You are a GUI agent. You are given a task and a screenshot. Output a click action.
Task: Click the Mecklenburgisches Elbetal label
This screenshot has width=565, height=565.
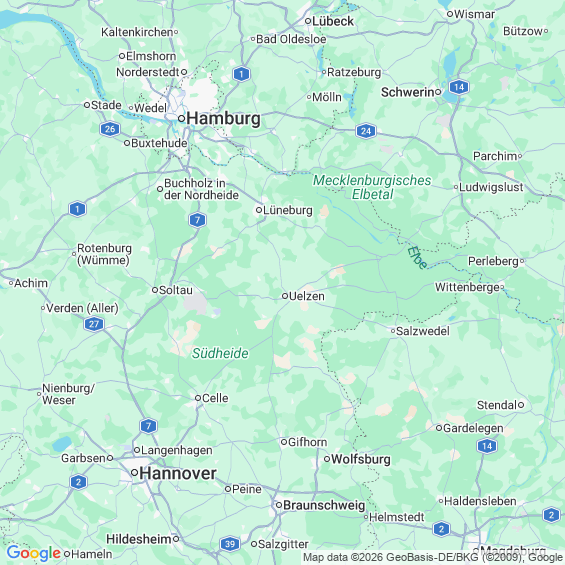click(372, 187)
